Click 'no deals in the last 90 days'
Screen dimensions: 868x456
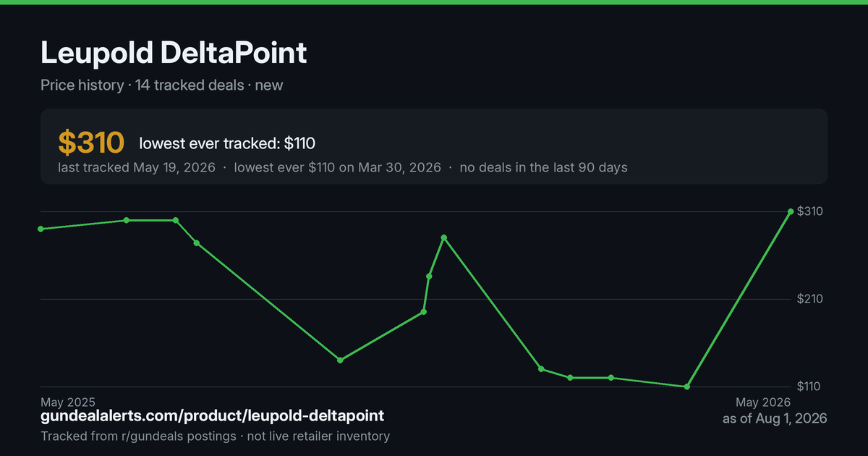543,167
